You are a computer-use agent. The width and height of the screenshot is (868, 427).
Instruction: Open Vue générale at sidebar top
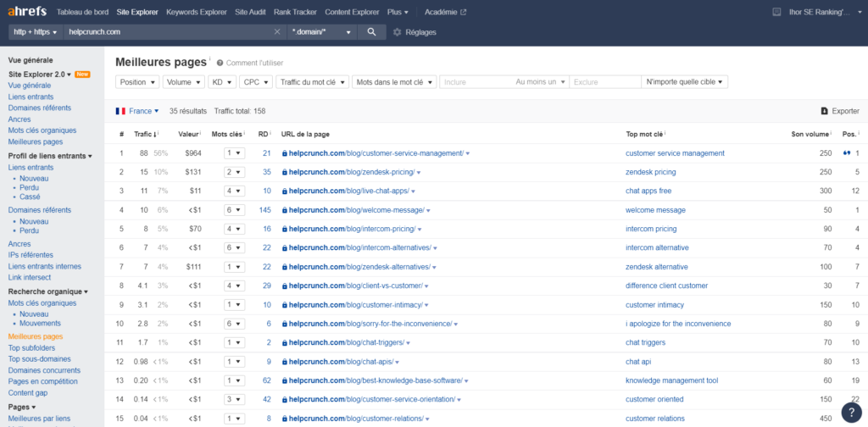tap(31, 60)
